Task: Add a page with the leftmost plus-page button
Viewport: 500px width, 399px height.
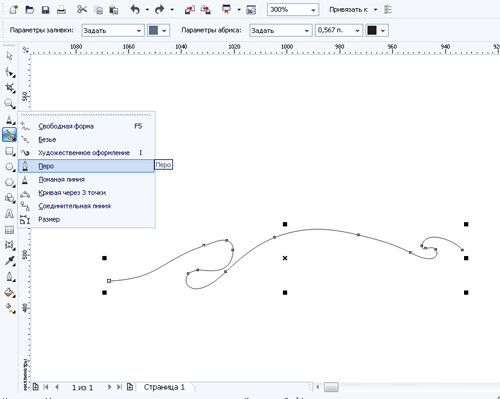Action: (x=36, y=387)
